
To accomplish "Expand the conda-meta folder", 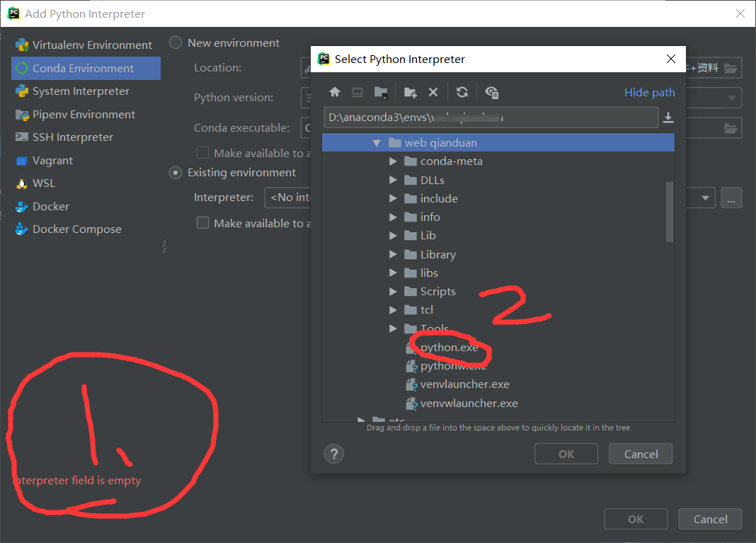I will click(393, 161).
